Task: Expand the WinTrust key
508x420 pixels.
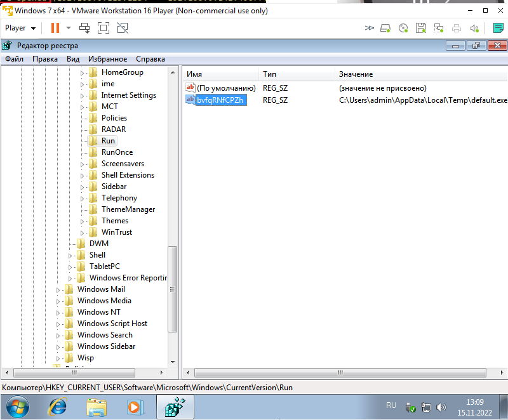Action: [82, 233]
